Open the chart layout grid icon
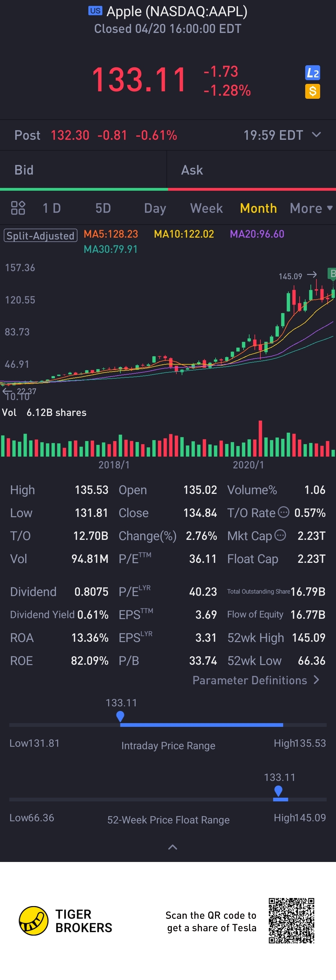This screenshot has height=980, width=336. (18, 208)
